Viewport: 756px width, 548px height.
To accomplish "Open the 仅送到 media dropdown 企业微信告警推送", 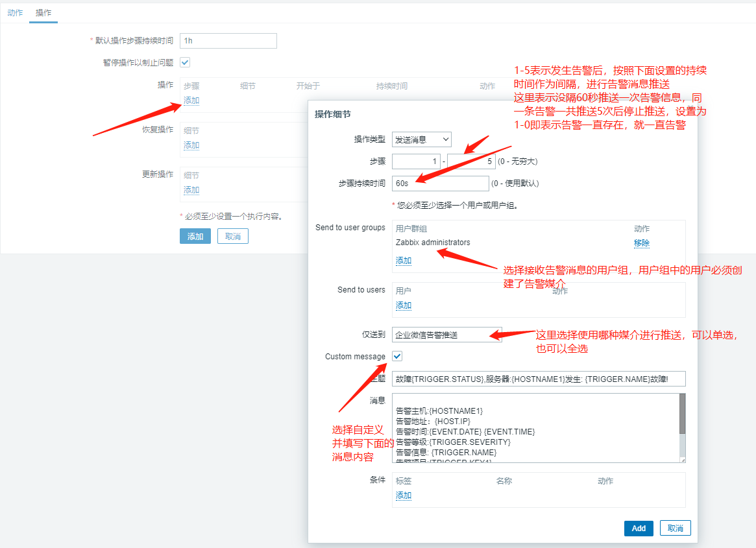I will 446,333.
